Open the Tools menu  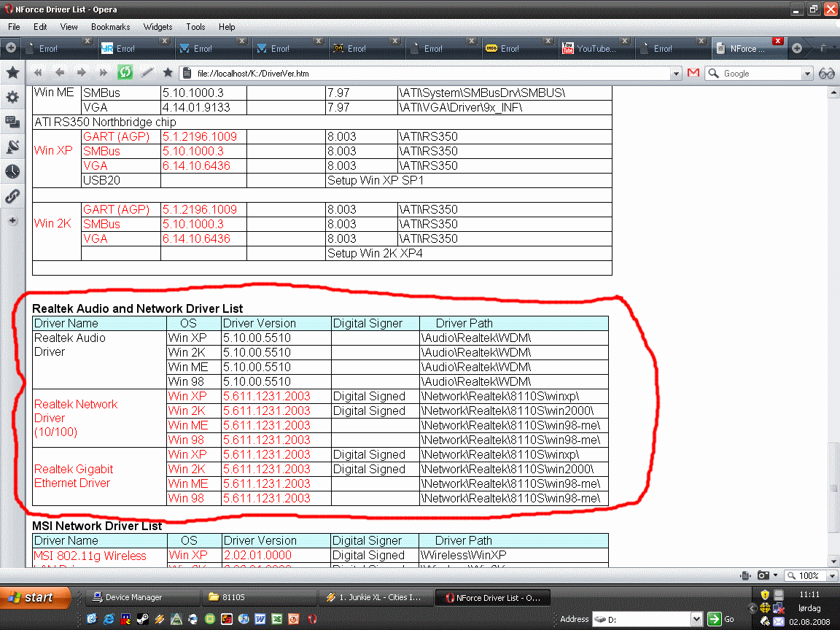(195, 27)
